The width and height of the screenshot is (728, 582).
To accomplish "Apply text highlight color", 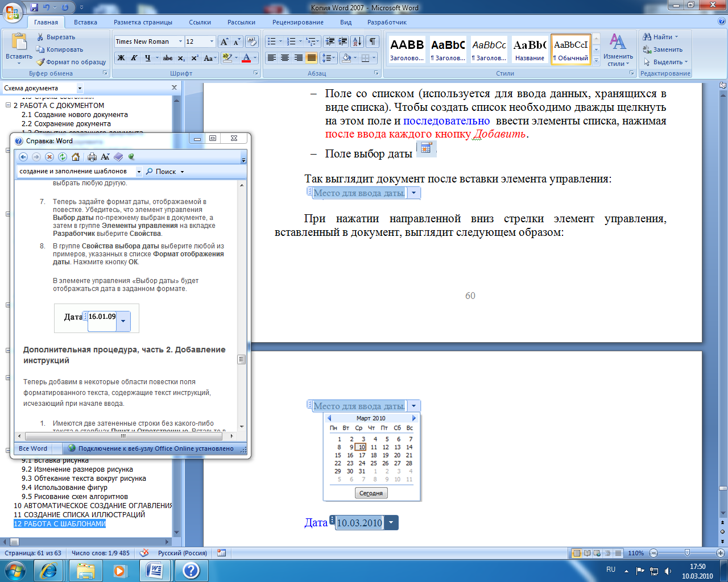I will (x=227, y=58).
